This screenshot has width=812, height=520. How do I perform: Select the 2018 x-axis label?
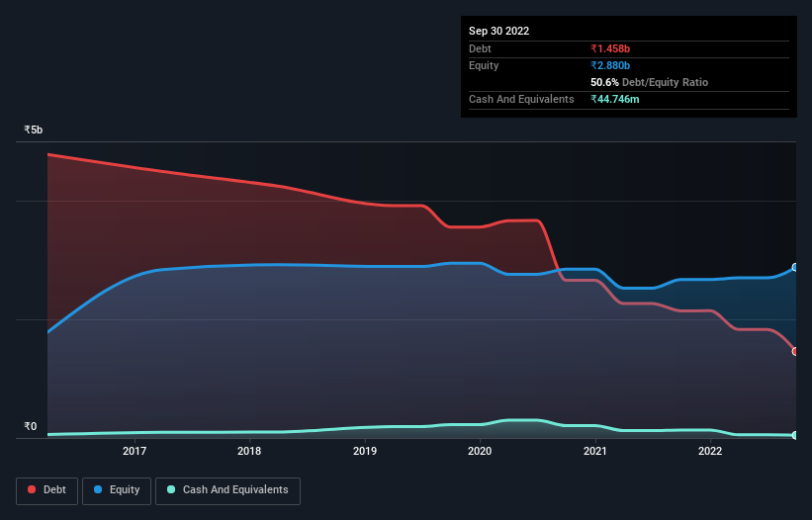pos(249,451)
